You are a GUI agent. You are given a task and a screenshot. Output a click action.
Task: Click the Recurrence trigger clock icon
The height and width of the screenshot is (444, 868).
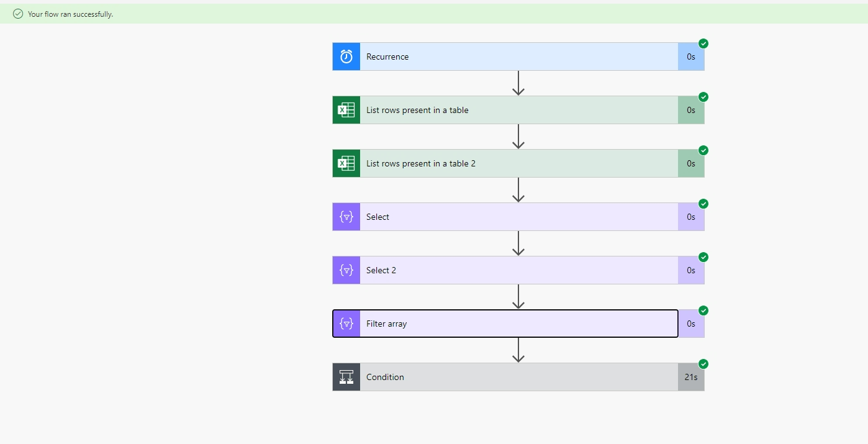point(345,56)
